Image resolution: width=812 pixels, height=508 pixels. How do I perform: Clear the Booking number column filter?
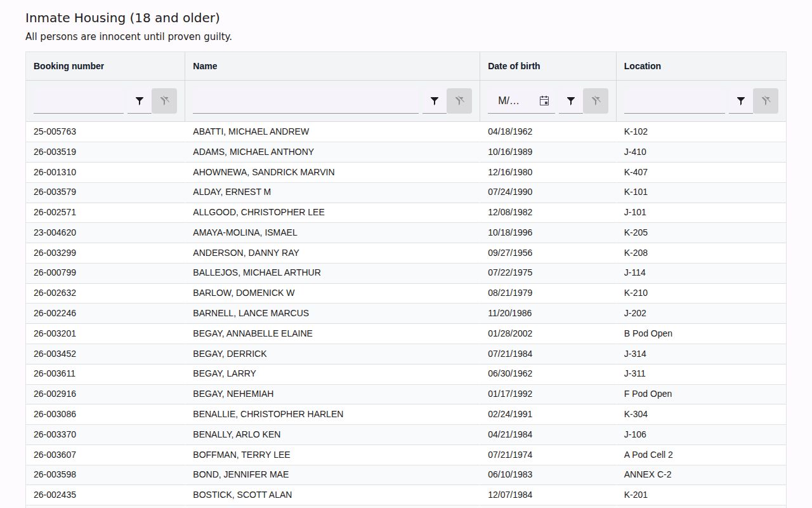click(164, 101)
